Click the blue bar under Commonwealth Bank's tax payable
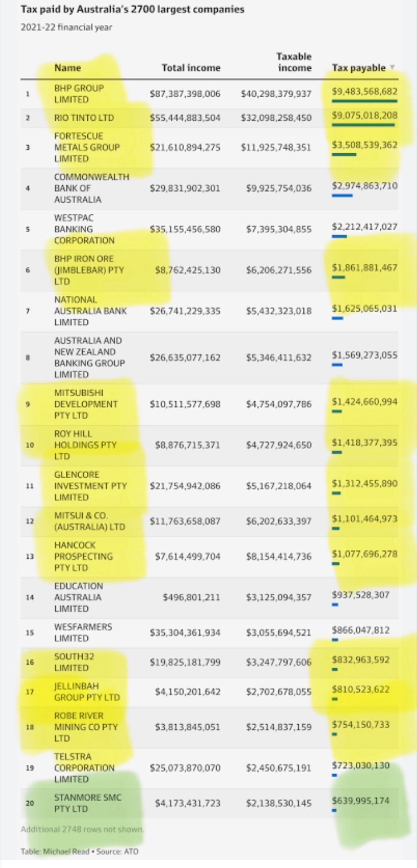 pyautogui.click(x=342, y=195)
